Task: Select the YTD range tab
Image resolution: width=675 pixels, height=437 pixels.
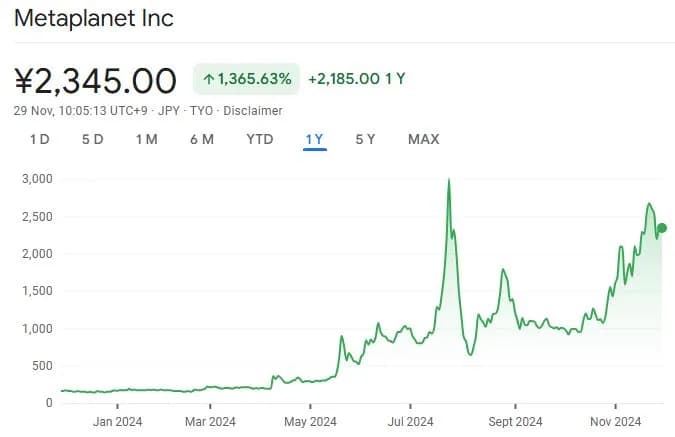Action: (x=260, y=139)
